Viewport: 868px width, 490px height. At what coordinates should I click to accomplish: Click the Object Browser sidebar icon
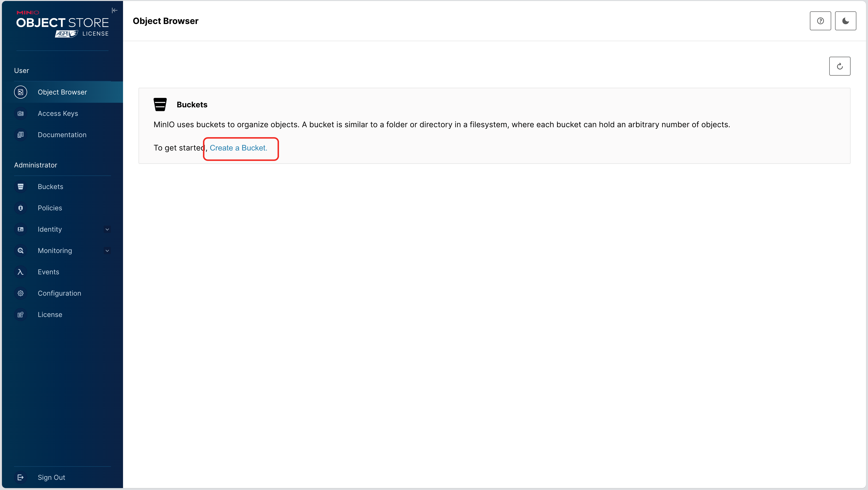coord(21,92)
